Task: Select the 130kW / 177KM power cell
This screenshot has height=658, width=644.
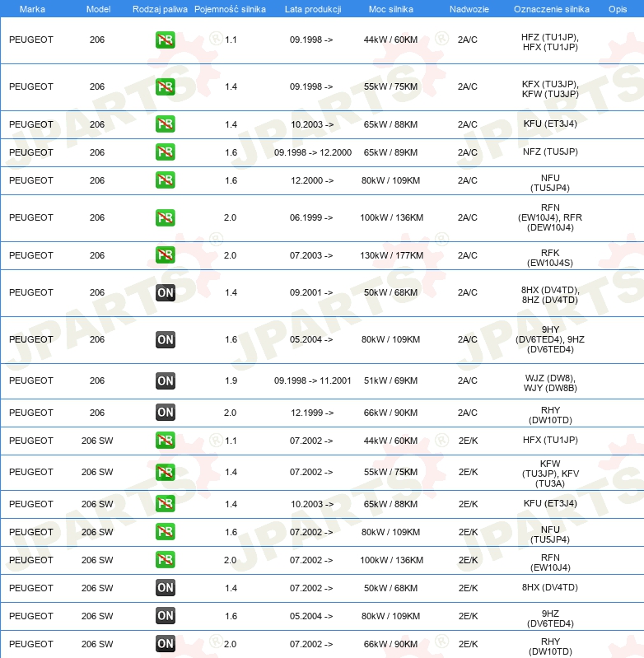Action: coord(391,255)
